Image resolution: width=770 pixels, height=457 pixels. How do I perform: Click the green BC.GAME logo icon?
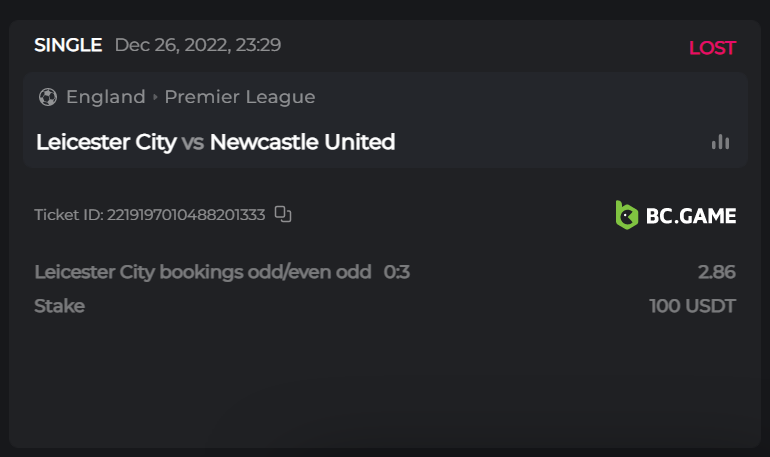point(627,215)
